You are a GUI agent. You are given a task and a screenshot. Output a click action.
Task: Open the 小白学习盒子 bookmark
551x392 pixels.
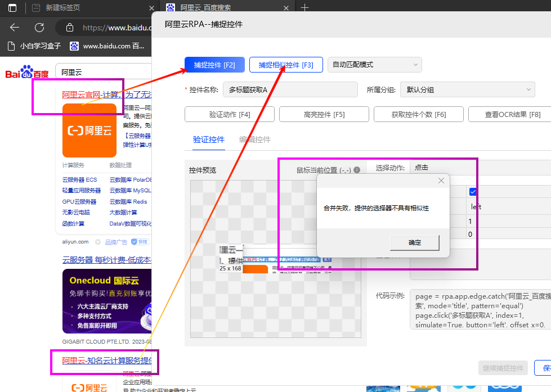pyautogui.click(x=34, y=46)
